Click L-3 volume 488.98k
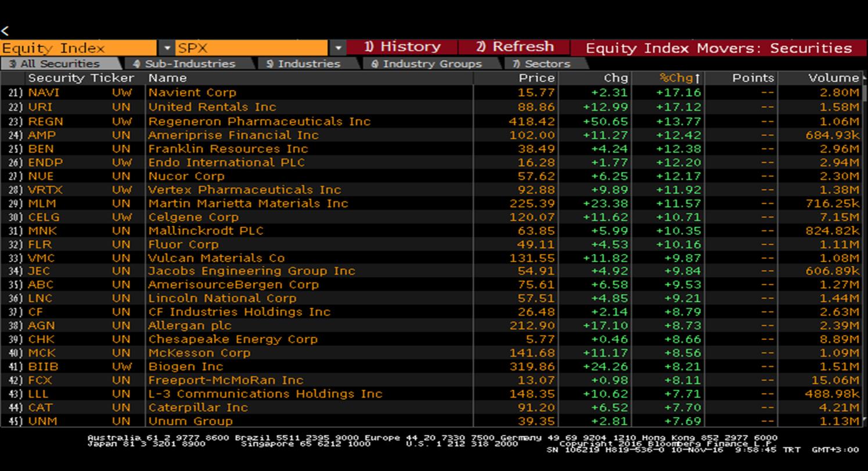This screenshot has width=868, height=471. pyautogui.click(x=833, y=394)
